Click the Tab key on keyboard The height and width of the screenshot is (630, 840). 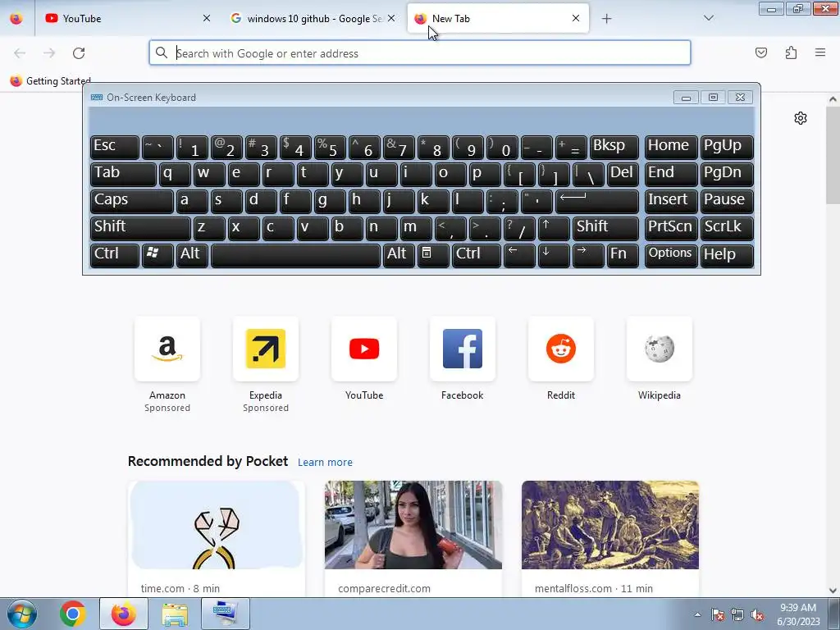pyautogui.click(x=123, y=174)
